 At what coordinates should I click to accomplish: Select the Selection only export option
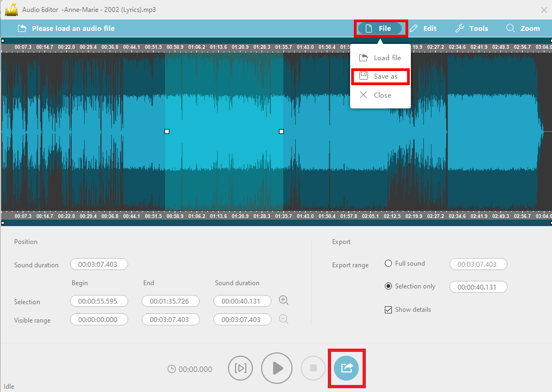tap(388, 286)
